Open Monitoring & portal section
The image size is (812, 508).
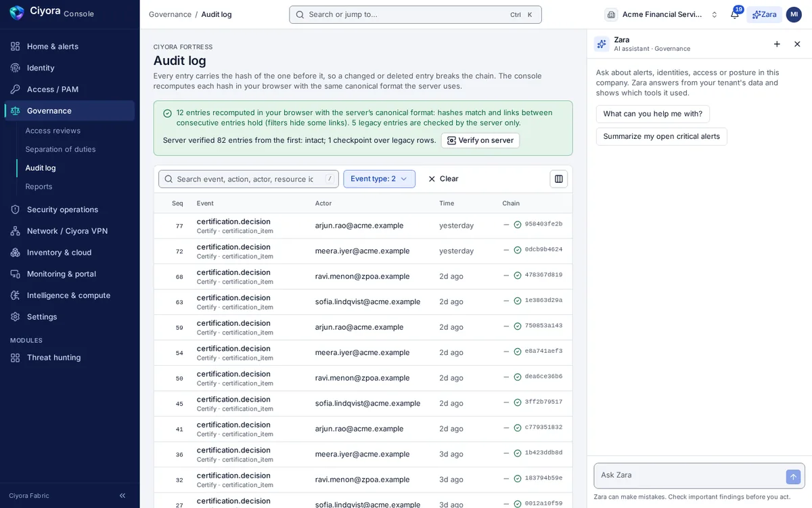tap(70, 274)
